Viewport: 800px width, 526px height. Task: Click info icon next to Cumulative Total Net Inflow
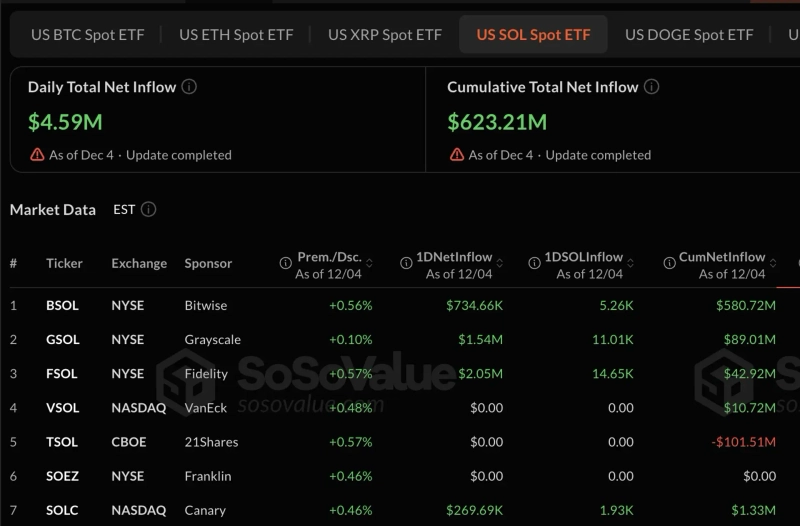tap(651, 87)
